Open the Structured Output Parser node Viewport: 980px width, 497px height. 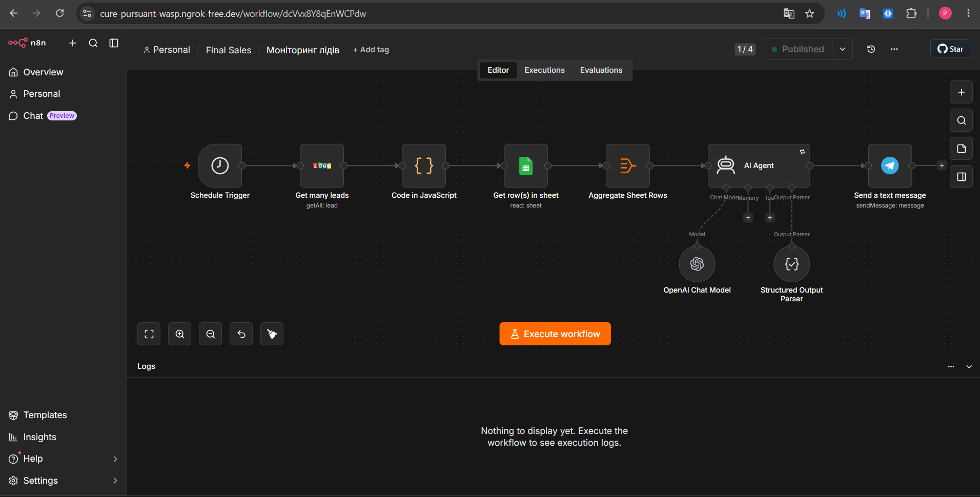coord(792,264)
